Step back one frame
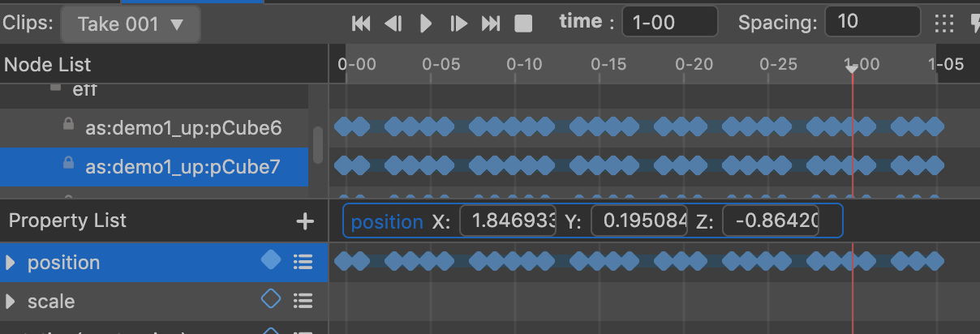Image resolution: width=980 pixels, height=334 pixels. (393, 24)
